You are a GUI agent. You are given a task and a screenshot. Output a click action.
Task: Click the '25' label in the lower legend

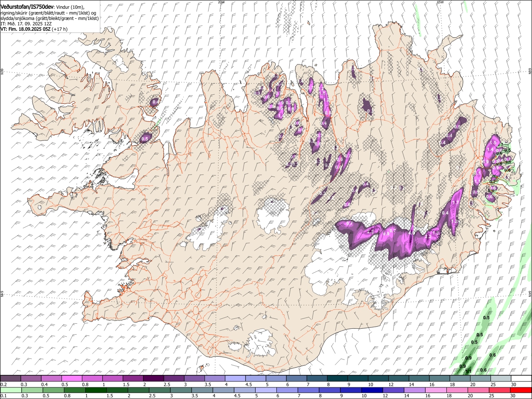coord(491,396)
